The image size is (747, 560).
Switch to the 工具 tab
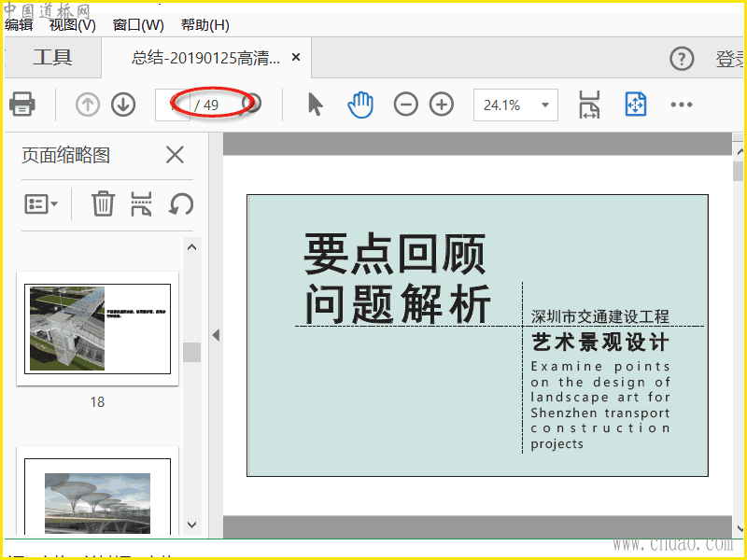point(52,58)
